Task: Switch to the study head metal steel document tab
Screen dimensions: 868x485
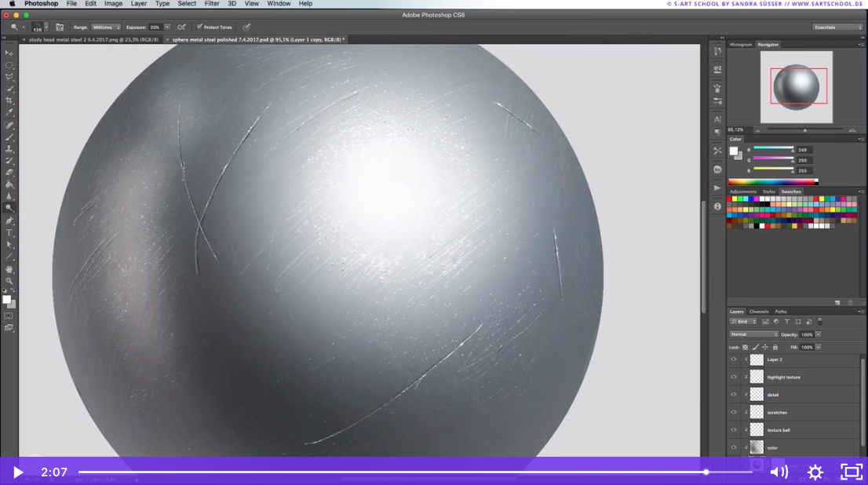Action: (x=93, y=40)
